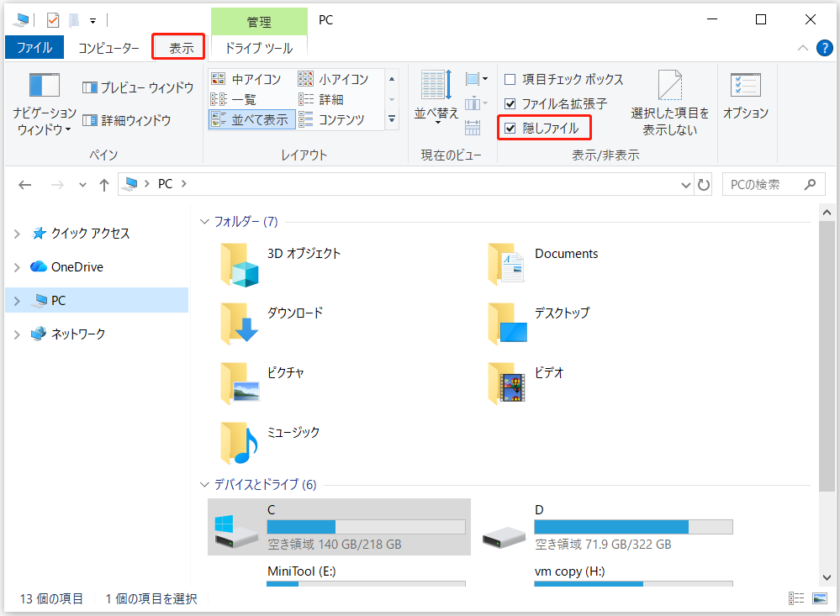Select the ダウンロード folder
Screen dimensions: 840x616
tap(272, 324)
